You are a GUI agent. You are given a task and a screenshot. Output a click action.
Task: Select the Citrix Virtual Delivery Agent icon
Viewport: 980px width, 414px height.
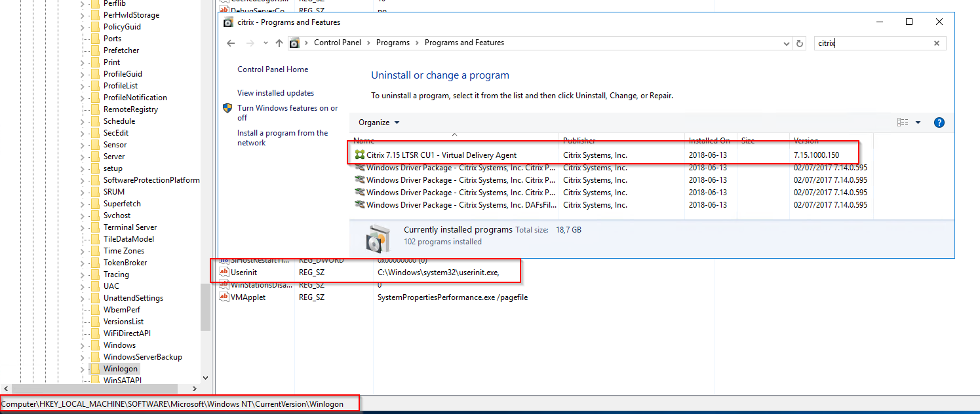tap(359, 155)
